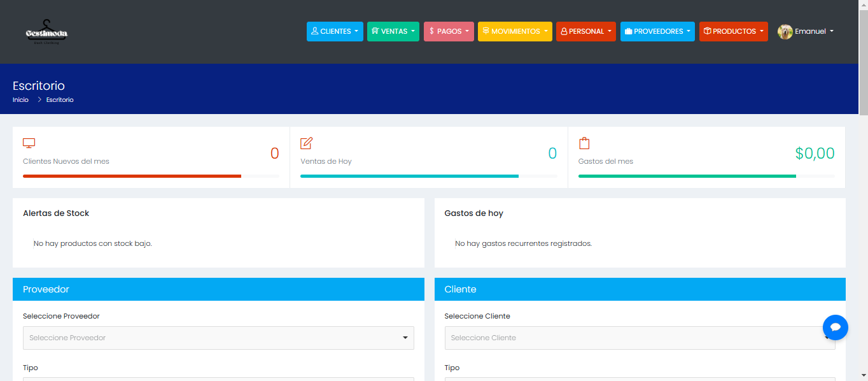Image resolution: width=868 pixels, height=381 pixels.
Task: Click the shopping bag icon above Gastos del mes
Action: (584, 143)
